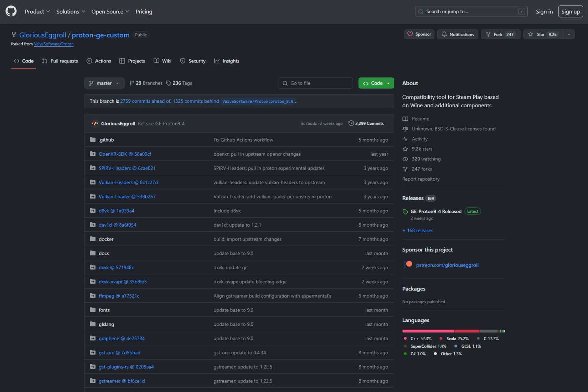Follow the patreon.com/glorouseggroll sponsor link

click(447, 265)
